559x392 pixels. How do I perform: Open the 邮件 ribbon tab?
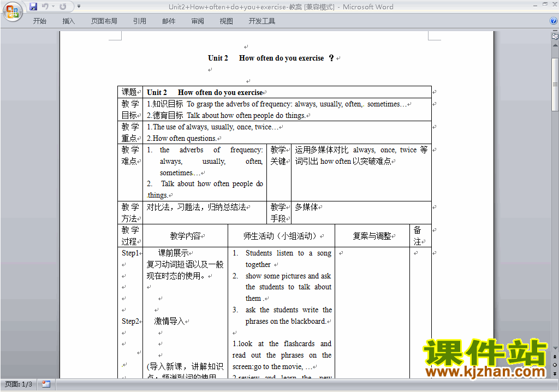[x=169, y=21]
